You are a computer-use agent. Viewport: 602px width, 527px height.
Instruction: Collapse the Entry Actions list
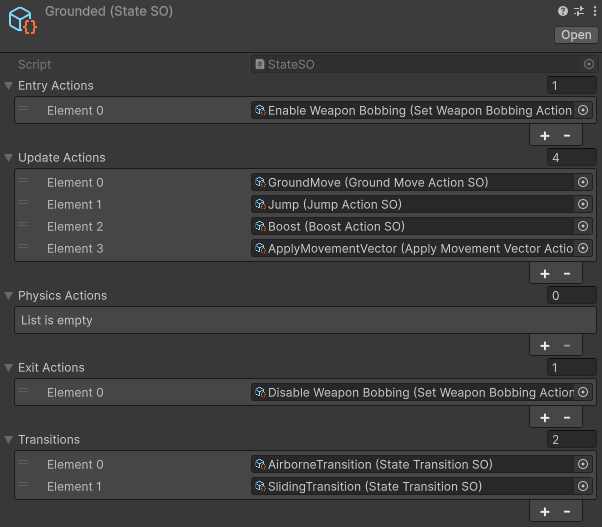coord(9,86)
